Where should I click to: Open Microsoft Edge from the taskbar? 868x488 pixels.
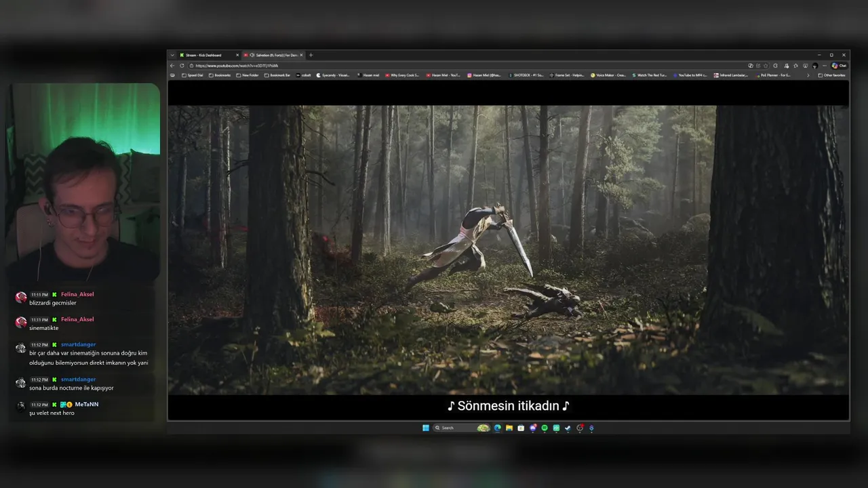point(498,428)
